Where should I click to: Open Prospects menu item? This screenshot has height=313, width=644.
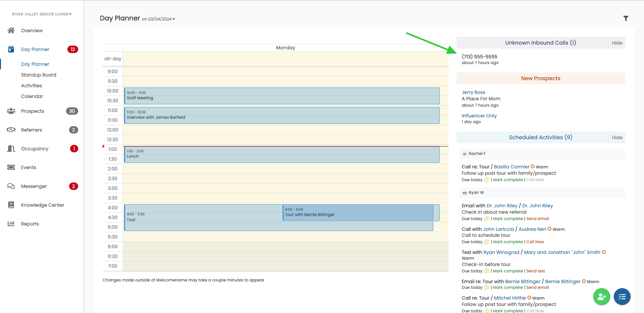click(33, 111)
